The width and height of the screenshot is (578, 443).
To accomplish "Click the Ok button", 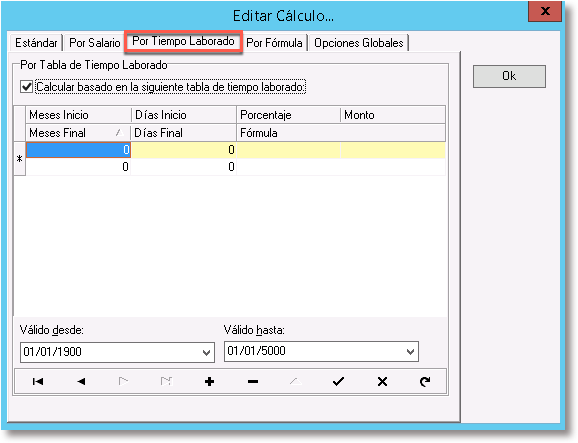I will [x=509, y=76].
